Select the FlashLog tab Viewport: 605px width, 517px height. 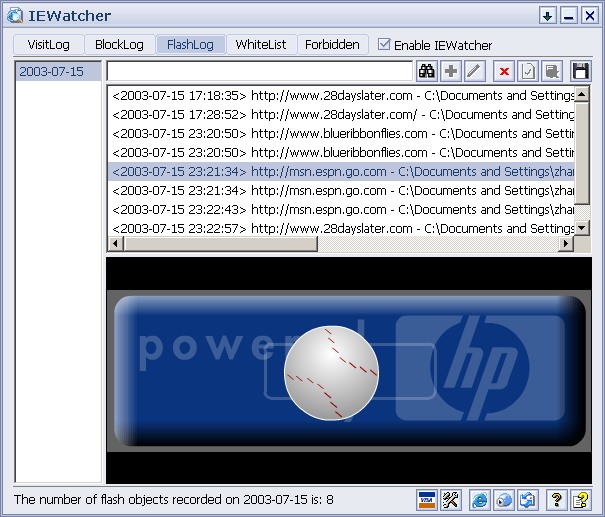(190, 45)
